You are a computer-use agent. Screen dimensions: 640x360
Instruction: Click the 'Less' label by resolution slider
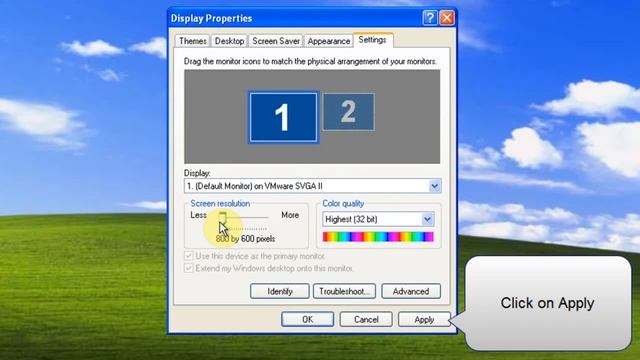[198, 215]
